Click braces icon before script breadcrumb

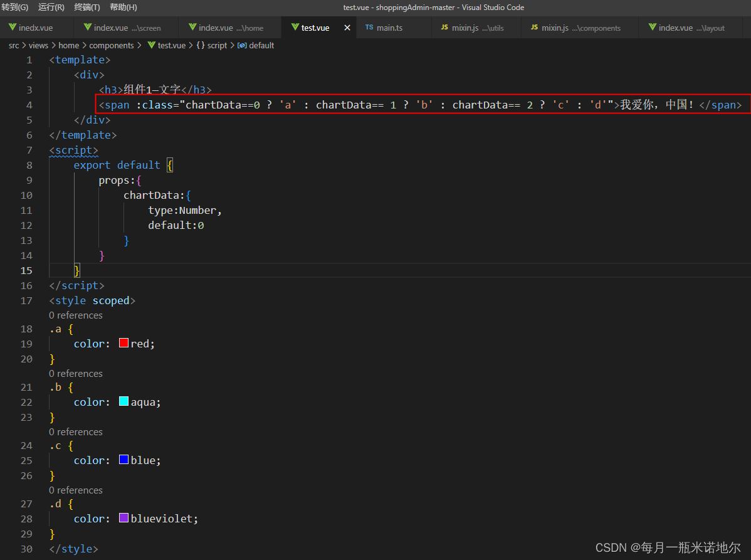[200, 45]
